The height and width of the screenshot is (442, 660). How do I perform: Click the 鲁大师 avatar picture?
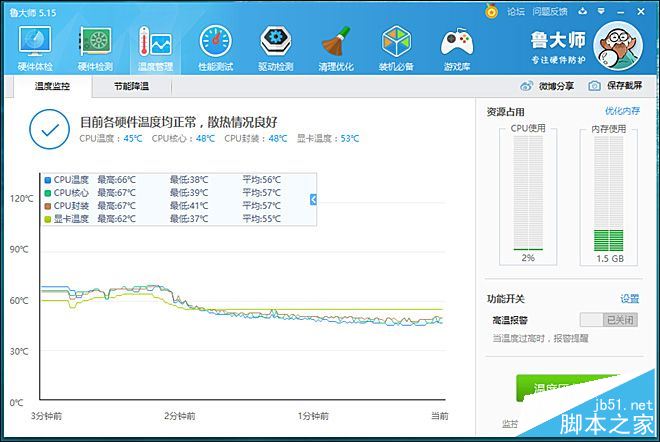coord(618,46)
